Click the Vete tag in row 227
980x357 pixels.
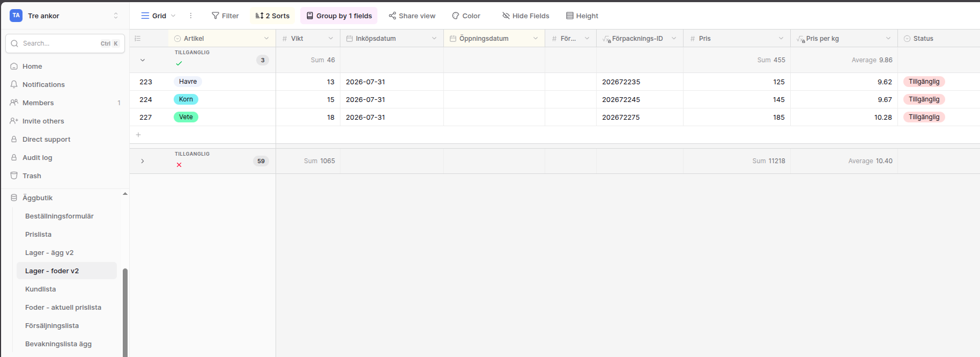click(x=186, y=117)
